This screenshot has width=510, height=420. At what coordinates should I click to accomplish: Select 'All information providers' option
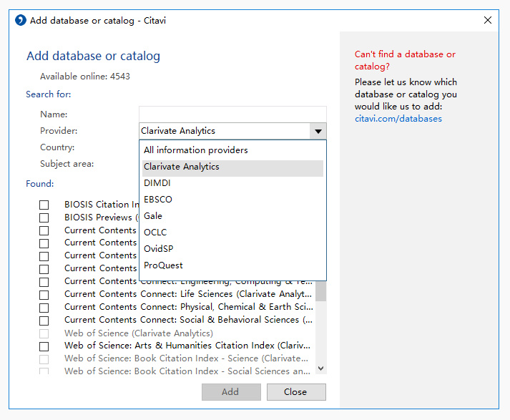pos(196,150)
